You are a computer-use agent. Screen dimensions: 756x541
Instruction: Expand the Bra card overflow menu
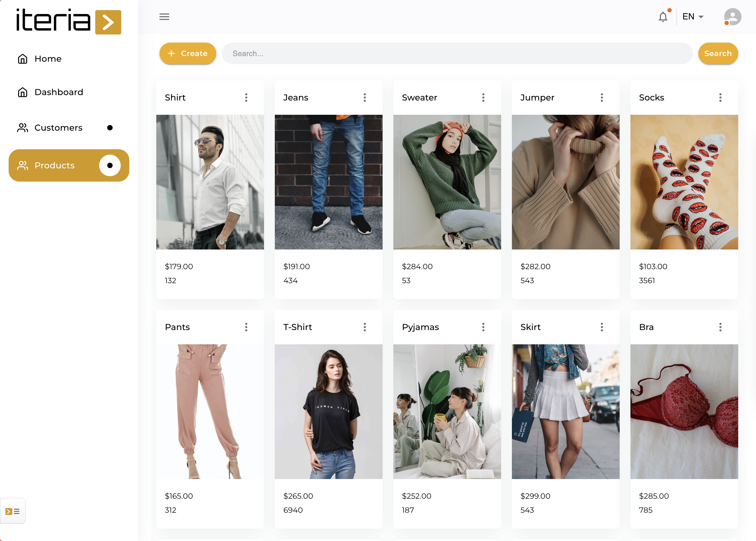(x=720, y=327)
